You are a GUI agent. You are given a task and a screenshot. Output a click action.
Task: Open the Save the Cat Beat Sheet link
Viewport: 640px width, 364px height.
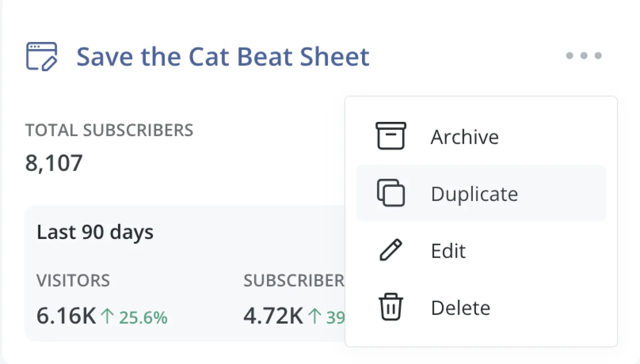[223, 56]
